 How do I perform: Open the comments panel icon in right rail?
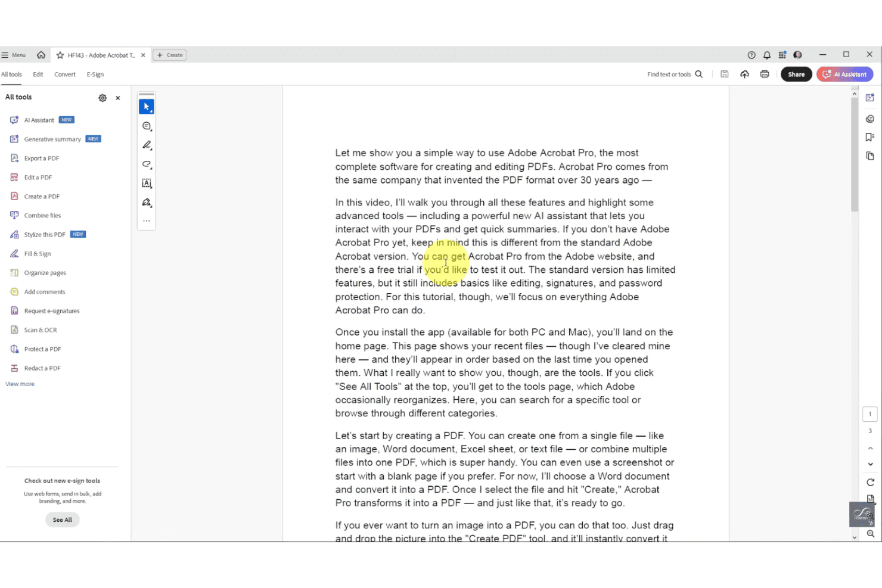point(870,119)
